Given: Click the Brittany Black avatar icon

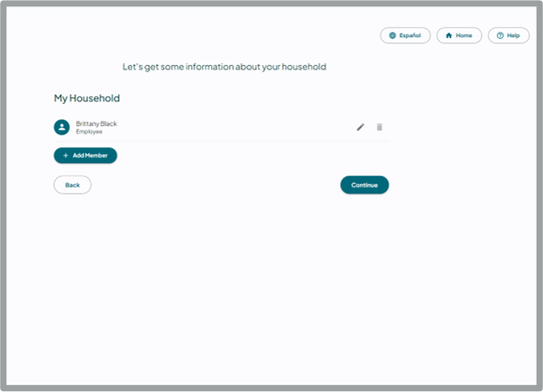Looking at the screenshot, I should pyautogui.click(x=61, y=127).
